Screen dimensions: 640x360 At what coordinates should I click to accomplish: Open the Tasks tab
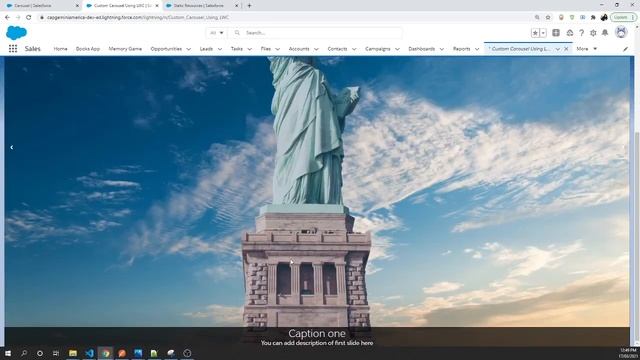pos(237,49)
